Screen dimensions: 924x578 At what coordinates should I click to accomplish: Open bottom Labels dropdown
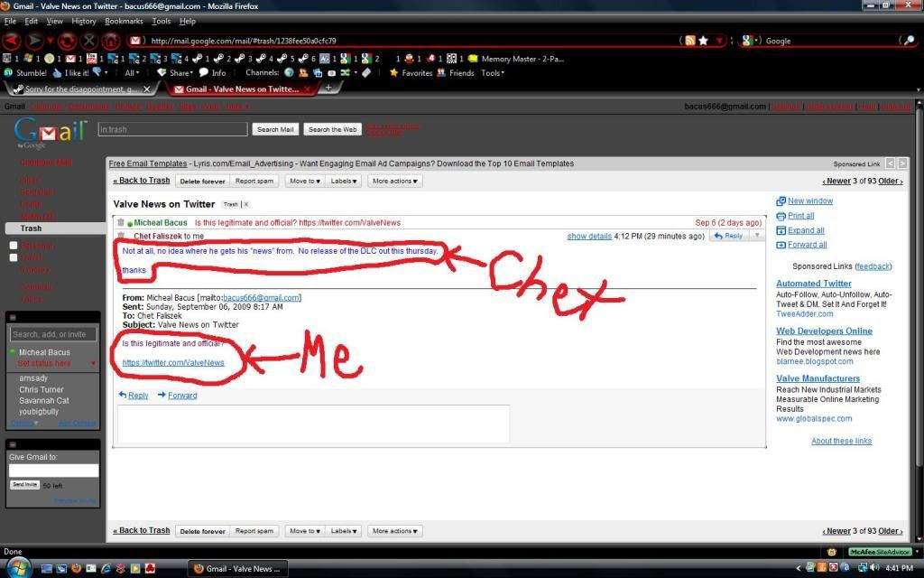(344, 531)
